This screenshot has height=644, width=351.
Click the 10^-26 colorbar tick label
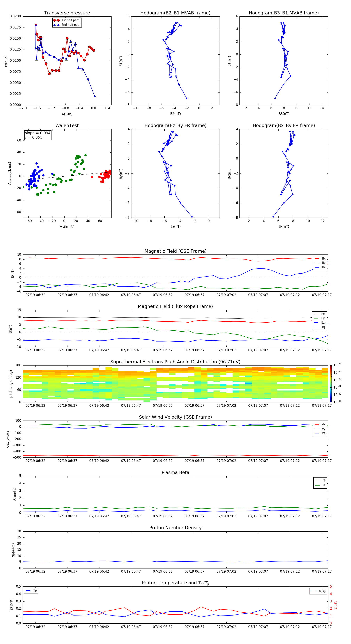click(337, 365)
